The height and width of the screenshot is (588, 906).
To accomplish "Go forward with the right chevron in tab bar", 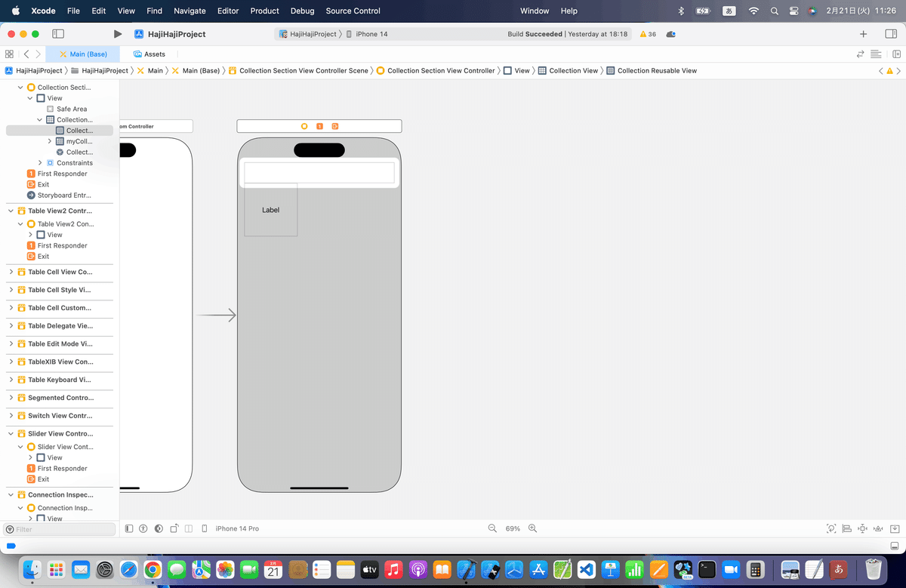I will click(x=39, y=54).
